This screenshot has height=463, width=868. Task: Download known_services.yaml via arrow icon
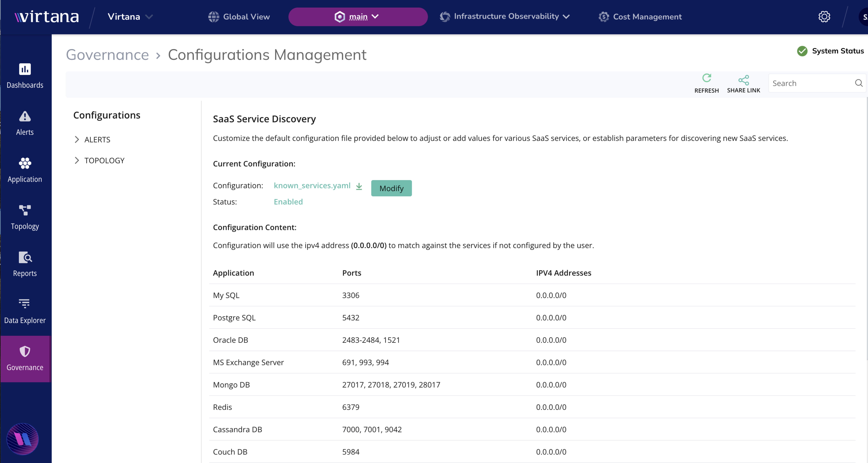pyautogui.click(x=359, y=186)
